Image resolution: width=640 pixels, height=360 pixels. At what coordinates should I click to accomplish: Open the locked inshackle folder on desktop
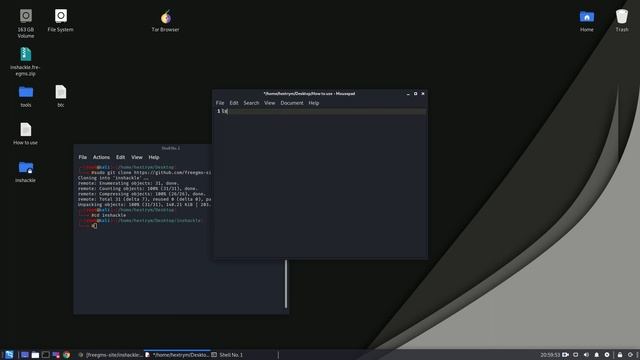pyautogui.click(x=25, y=171)
